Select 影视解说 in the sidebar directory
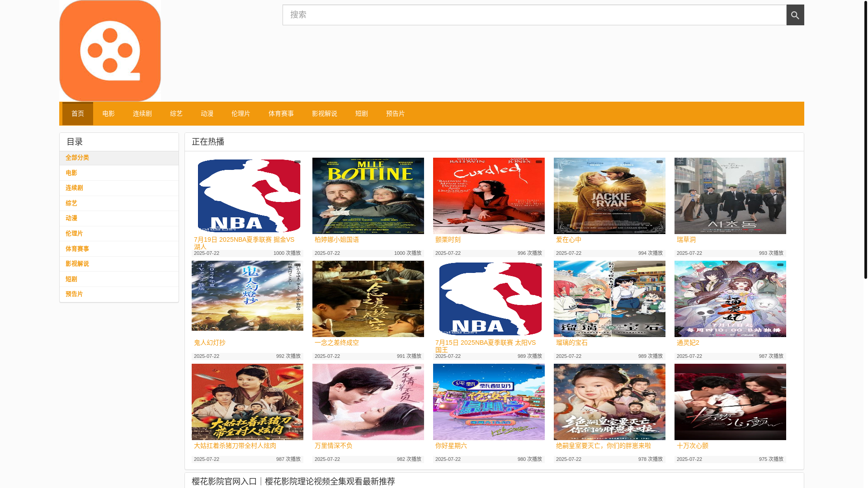Screen dimensions: 868x488 [x=119, y=264]
